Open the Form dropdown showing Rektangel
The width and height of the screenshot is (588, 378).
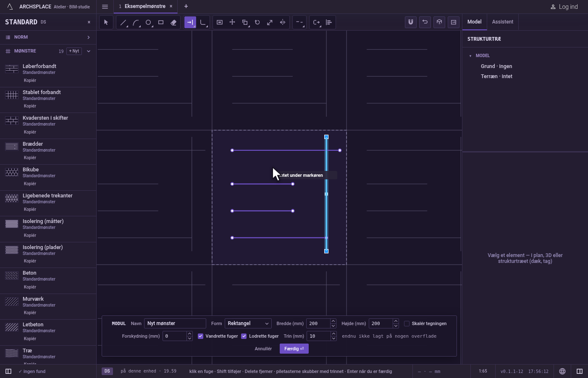[x=248, y=323]
